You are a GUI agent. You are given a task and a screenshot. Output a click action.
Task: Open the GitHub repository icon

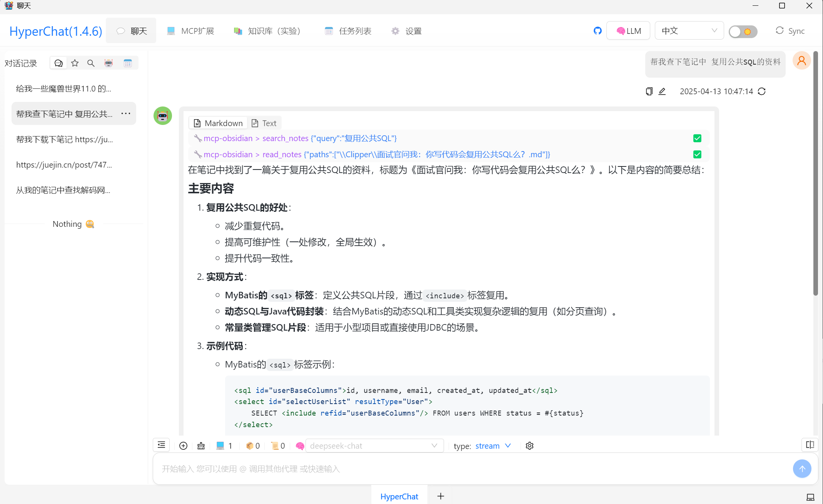tap(598, 31)
